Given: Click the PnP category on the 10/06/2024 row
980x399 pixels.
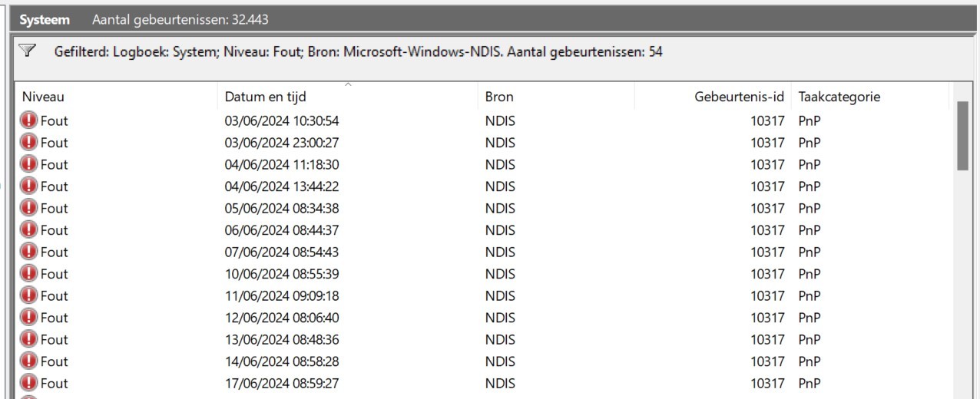Looking at the screenshot, I should tap(809, 273).
